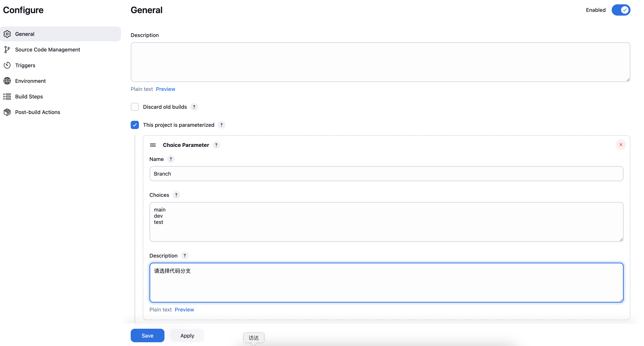
Task: Click the Triggers clock icon
Action: coord(7,65)
